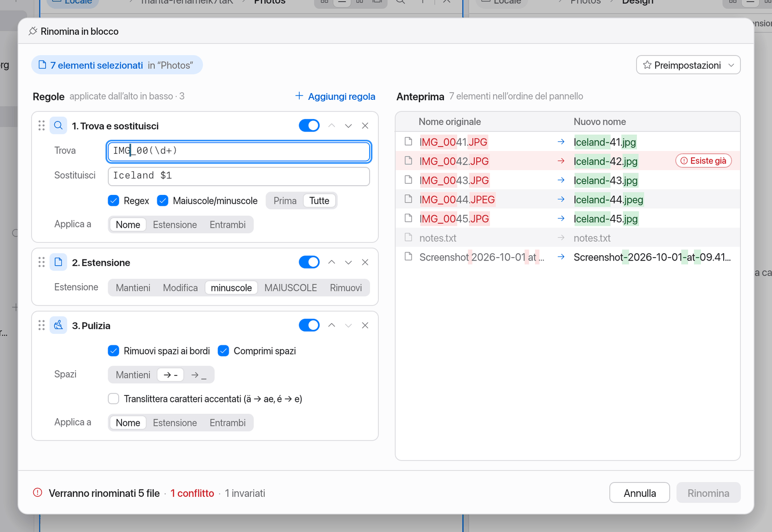Move Trova e sostituisci rule down
The height and width of the screenshot is (532, 772).
coord(348,126)
